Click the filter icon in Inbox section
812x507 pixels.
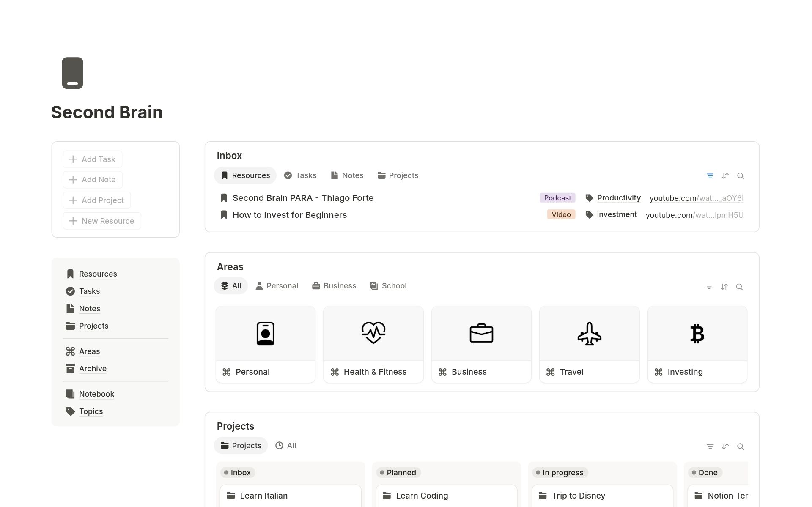coord(710,176)
